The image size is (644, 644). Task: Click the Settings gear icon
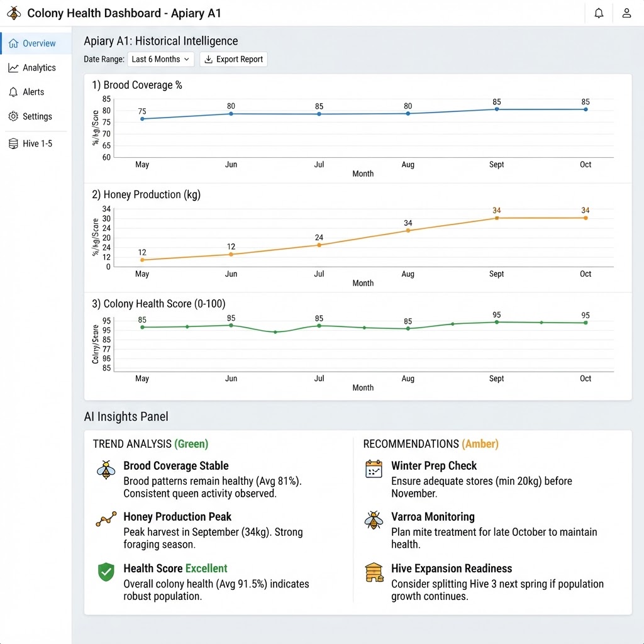[14, 116]
